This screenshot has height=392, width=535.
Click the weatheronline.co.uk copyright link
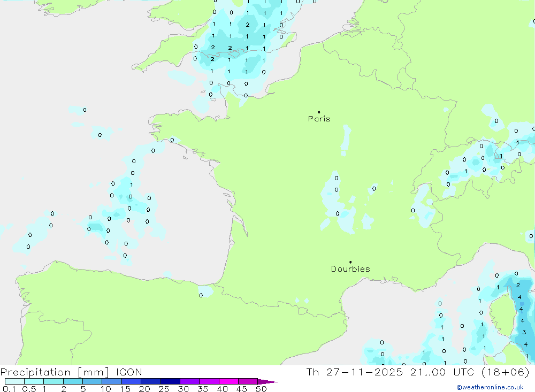(x=490, y=387)
